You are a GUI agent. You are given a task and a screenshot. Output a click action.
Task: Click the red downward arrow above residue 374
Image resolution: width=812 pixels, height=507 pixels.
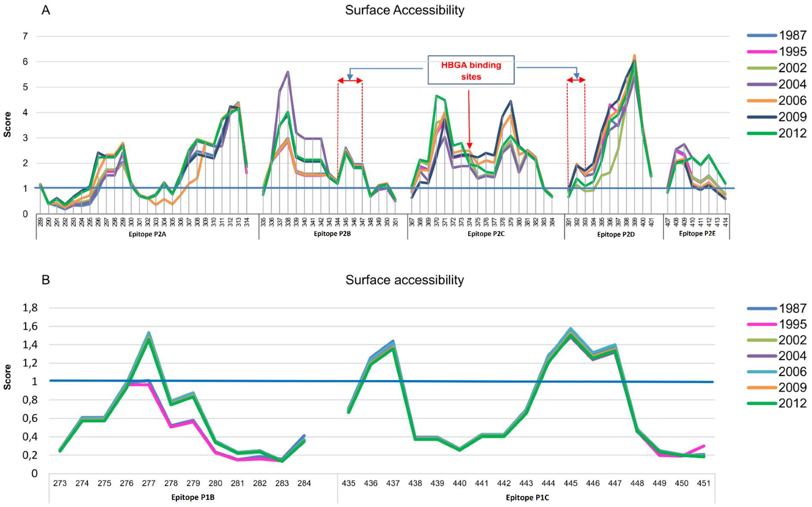point(469,119)
